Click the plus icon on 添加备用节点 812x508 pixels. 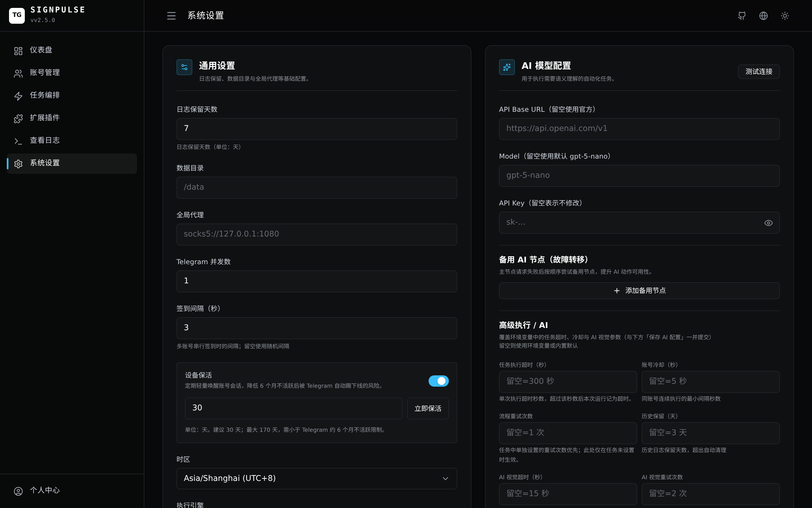pos(617,291)
